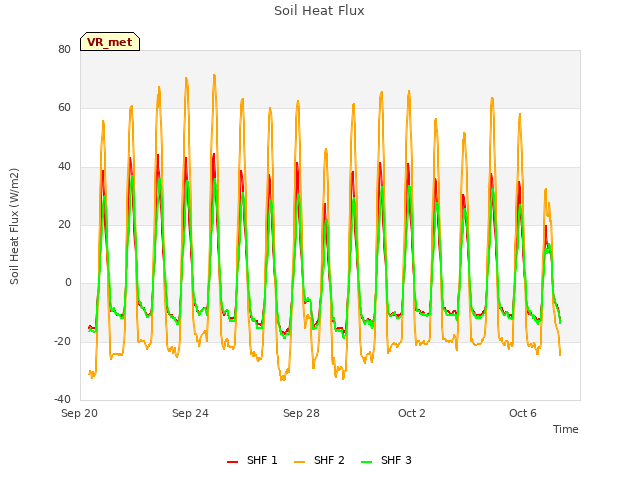Toggle the SHF 1 legend entry
This screenshot has height=480, width=640.
pos(252,460)
